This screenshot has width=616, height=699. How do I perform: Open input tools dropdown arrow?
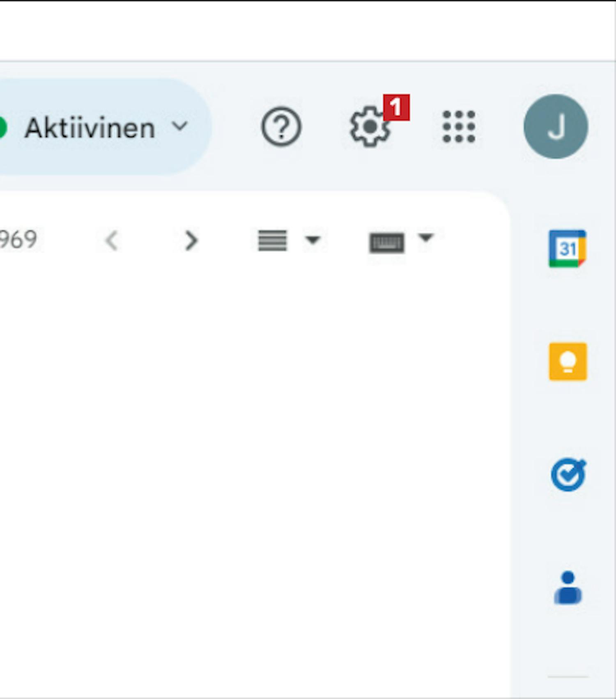(425, 238)
